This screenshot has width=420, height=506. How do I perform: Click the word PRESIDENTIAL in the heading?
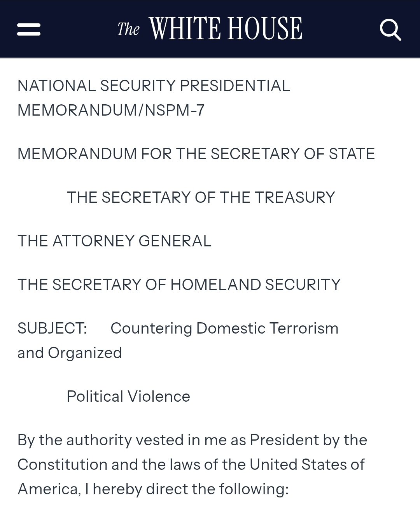(235, 86)
